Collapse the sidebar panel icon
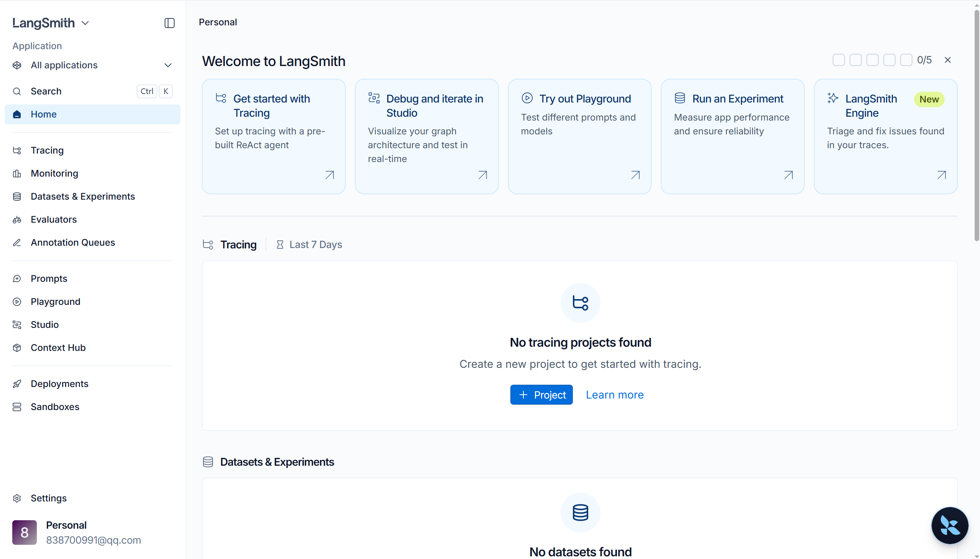Viewport: 980px width, 559px height. (169, 23)
